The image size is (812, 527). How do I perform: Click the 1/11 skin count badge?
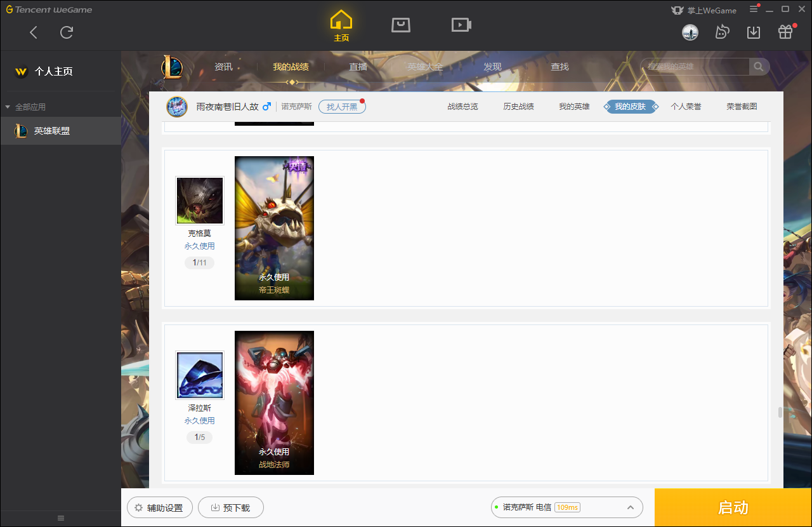click(x=199, y=263)
